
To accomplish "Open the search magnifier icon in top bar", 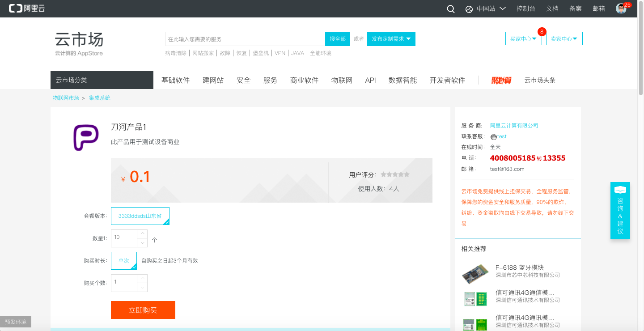I will coord(451,9).
